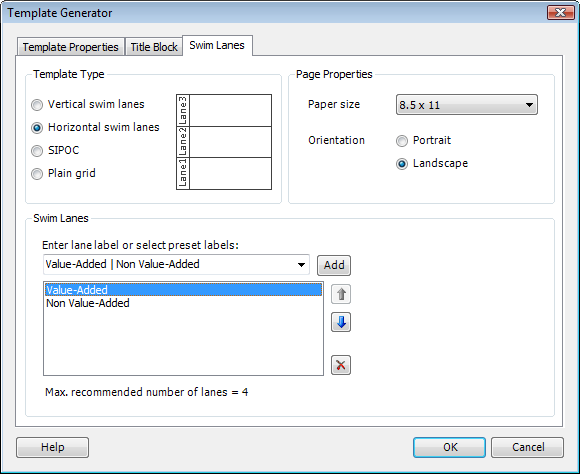Open the Paper size dropdown

pyautogui.click(x=466, y=105)
